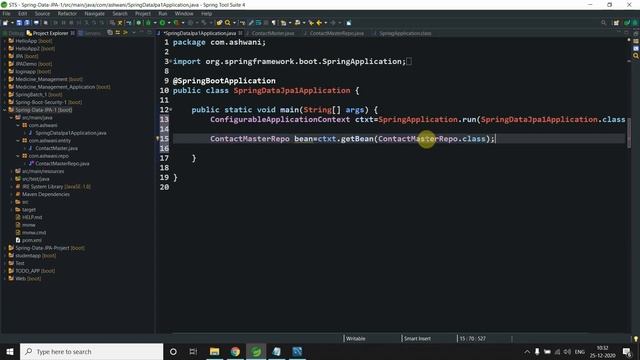Click the Forward navigation arrow icon
Viewport: 640px width, 360px height.
[333, 23]
